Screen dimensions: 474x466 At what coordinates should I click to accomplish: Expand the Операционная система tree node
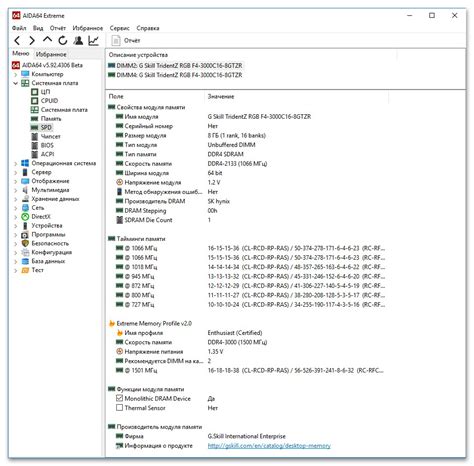point(15,163)
